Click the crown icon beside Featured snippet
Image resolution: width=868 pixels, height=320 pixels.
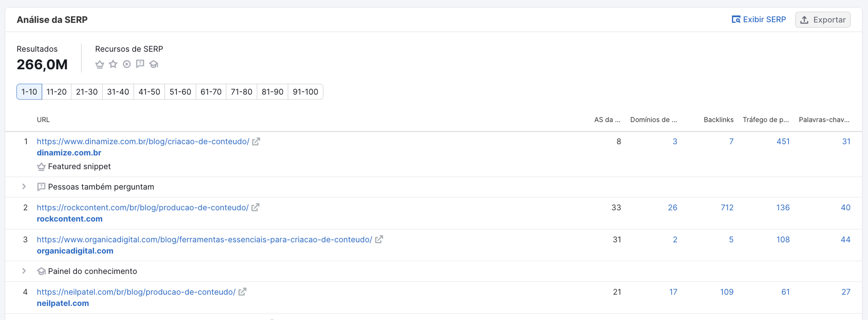(x=41, y=167)
